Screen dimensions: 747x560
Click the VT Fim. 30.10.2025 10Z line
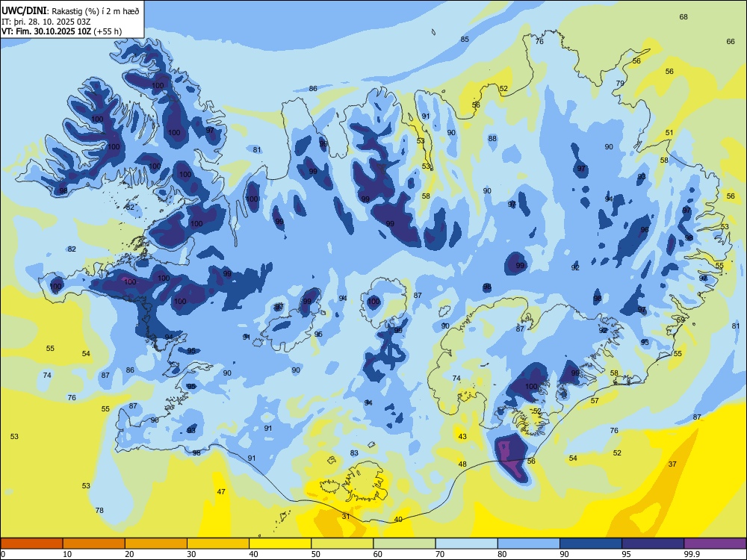(x=61, y=31)
